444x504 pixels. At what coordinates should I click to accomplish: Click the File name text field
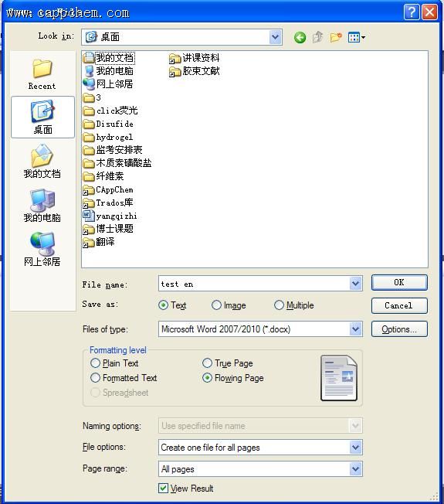[254, 284]
